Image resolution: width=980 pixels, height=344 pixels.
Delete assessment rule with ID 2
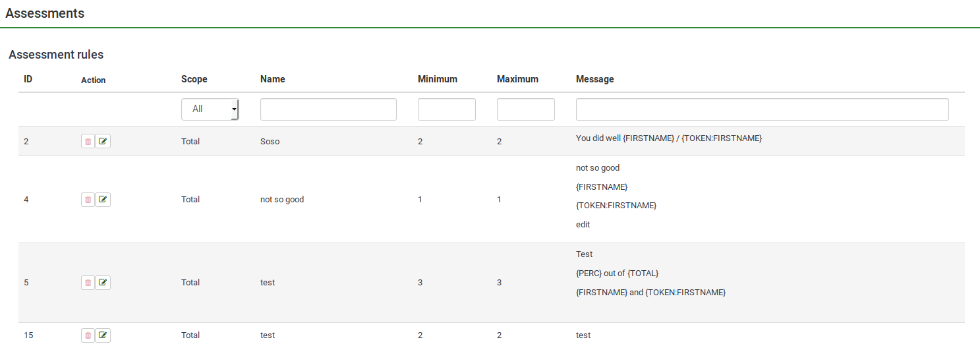click(88, 141)
